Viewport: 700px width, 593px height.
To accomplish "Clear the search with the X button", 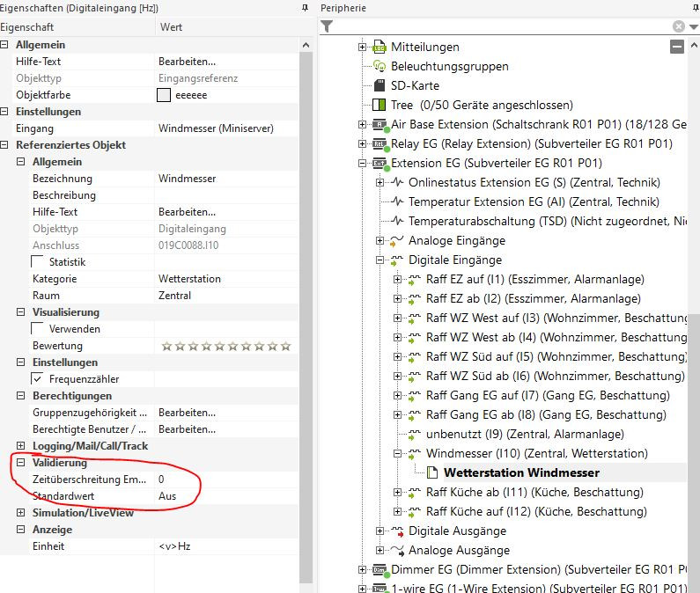I will 678,26.
